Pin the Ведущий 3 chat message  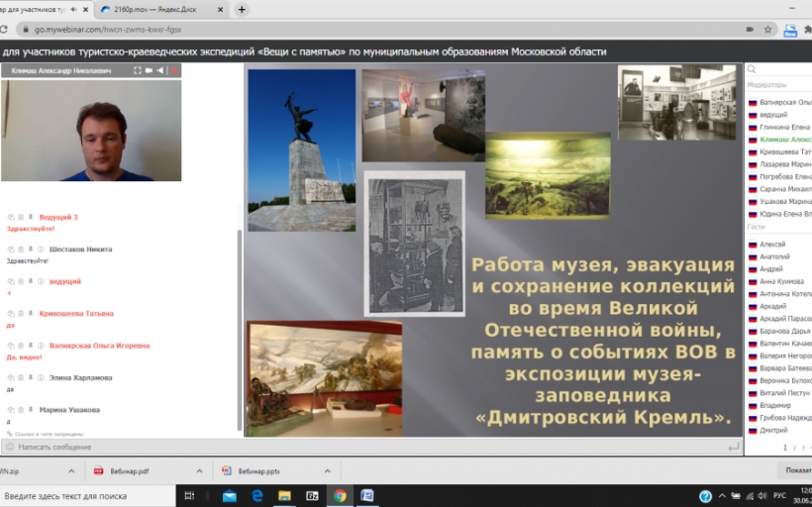tap(31, 217)
